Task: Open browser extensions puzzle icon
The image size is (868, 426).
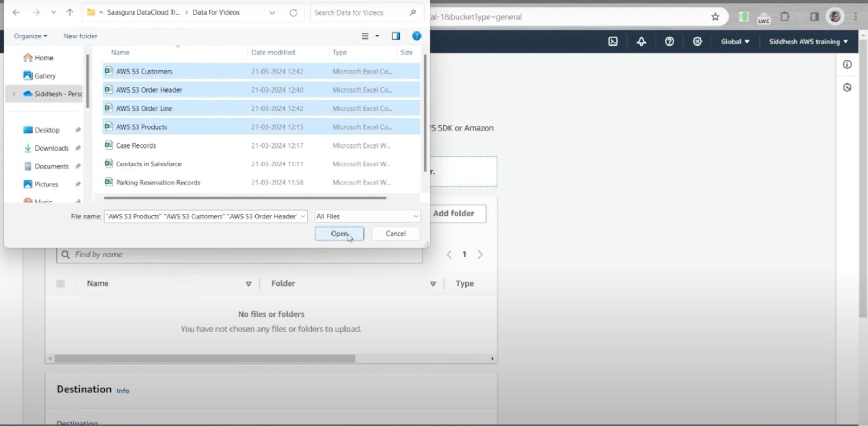Action: [x=785, y=17]
